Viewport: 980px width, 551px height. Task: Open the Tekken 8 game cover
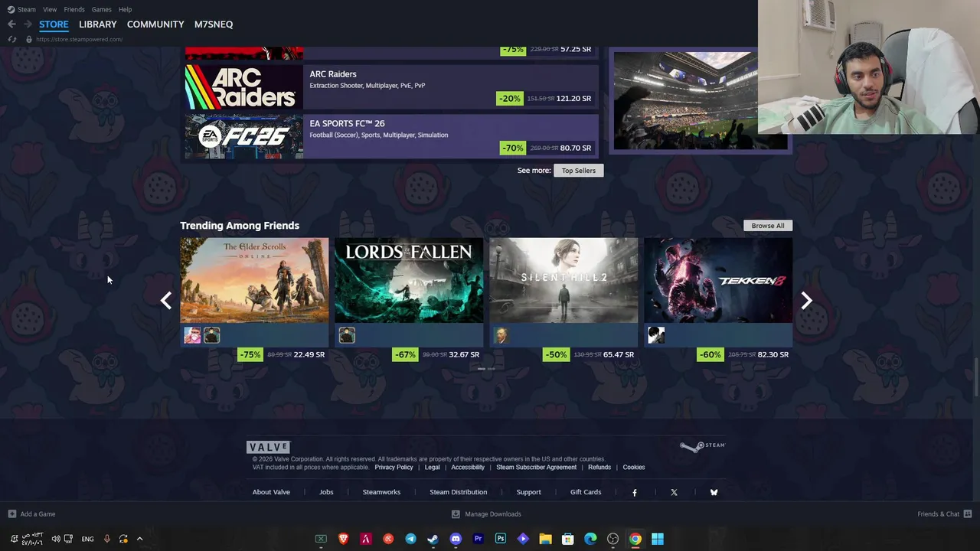(718, 280)
